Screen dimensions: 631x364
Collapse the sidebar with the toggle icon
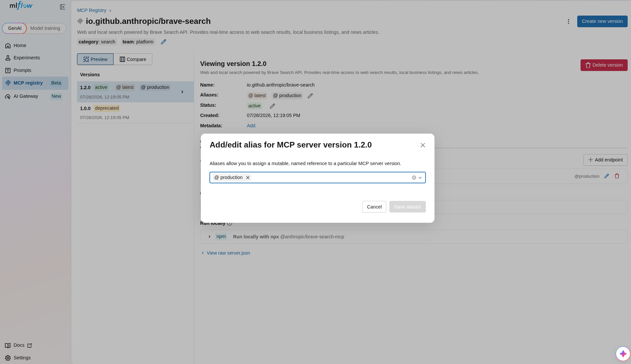coord(62,7)
